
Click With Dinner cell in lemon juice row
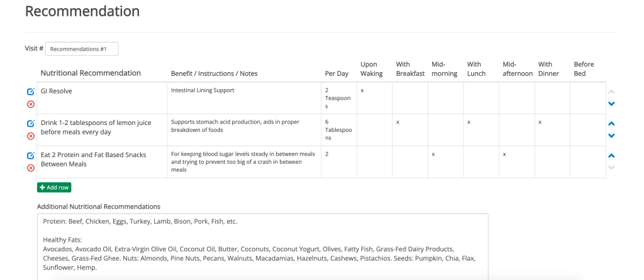click(x=552, y=130)
